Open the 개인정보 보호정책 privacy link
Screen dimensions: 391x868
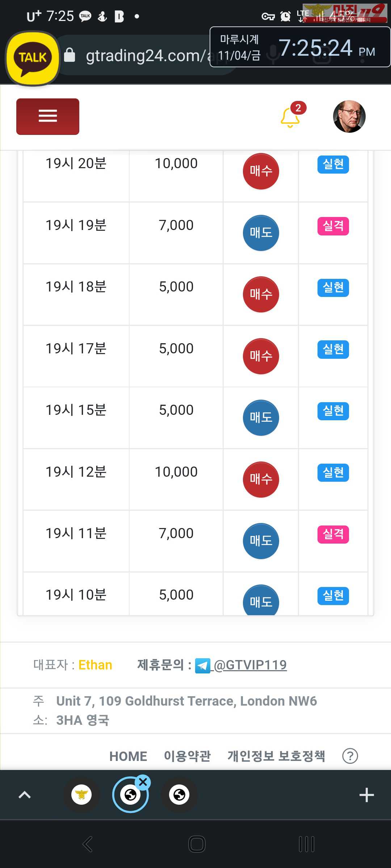[x=276, y=756]
